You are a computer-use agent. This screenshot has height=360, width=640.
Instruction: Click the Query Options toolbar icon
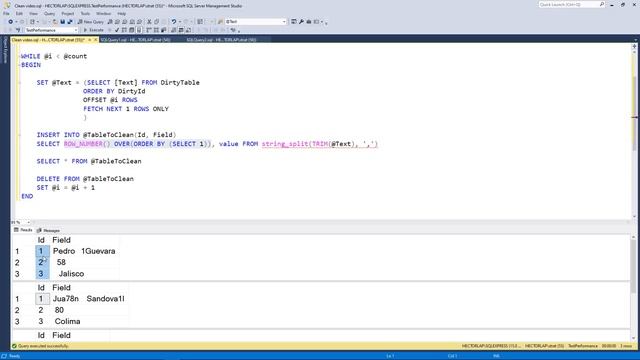[x=132, y=30]
